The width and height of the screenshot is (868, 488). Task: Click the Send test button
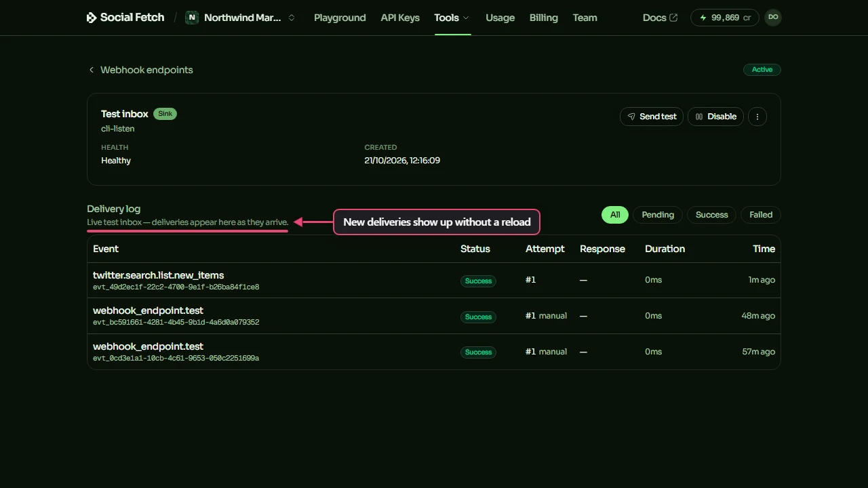click(652, 117)
